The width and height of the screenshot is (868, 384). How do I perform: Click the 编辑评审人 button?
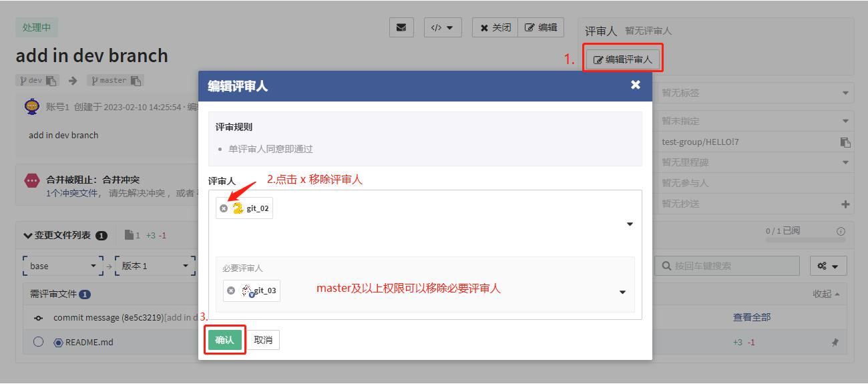pyautogui.click(x=623, y=59)
